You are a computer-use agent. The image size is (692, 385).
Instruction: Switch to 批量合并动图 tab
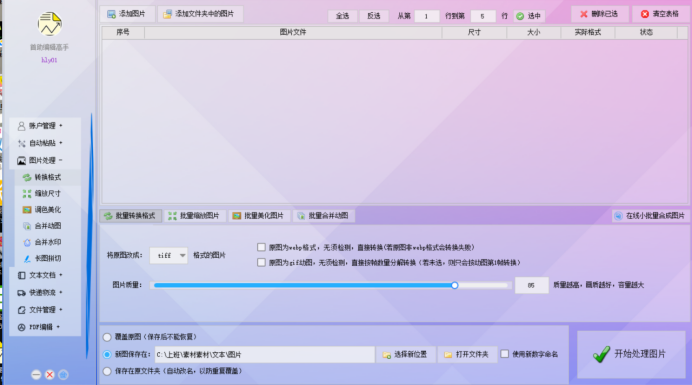[323, 216]
